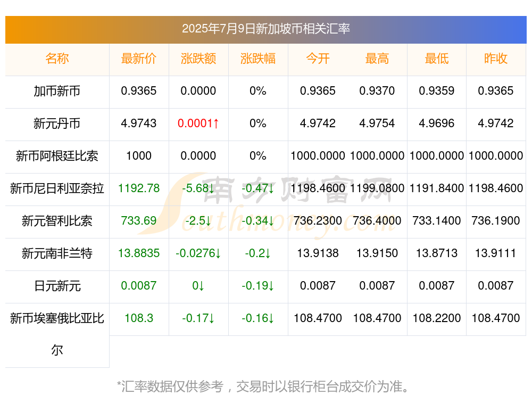Screen dimensions: 532x403
Task: Click the high value 0.9370
Action: click(377, 91)
